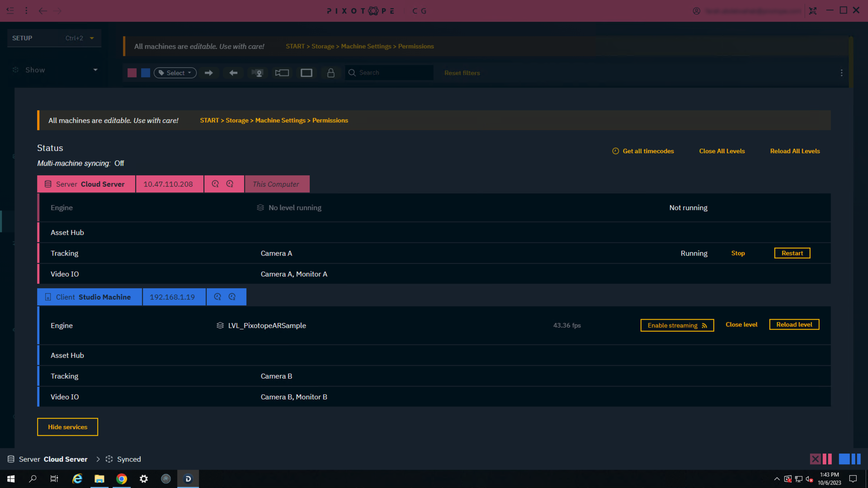Hide services with the yellow button
The height and width of the screenshot is (488, 868).
(x=67, y=427)
